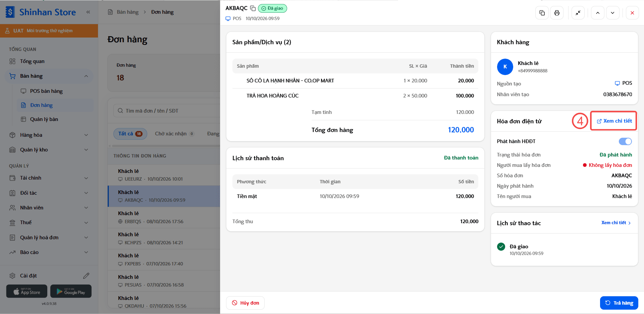Open Lịch sử thao tác Xem chi tiết
This screenshot has width=644, height=314.
click(x=616, y=223)
